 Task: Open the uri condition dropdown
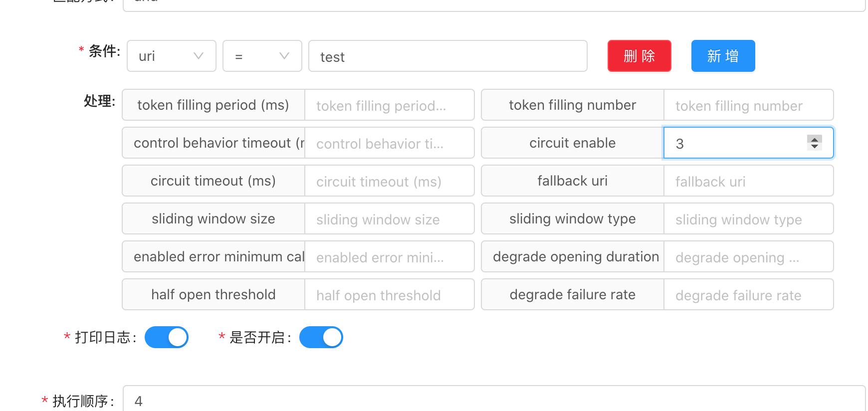(172, 56)
